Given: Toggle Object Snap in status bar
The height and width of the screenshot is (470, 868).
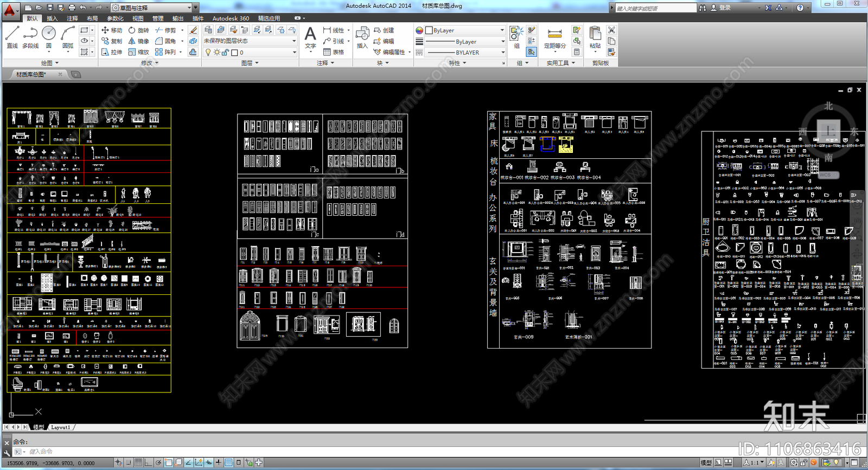Looking at the screenshot, I should pos(168,462).
